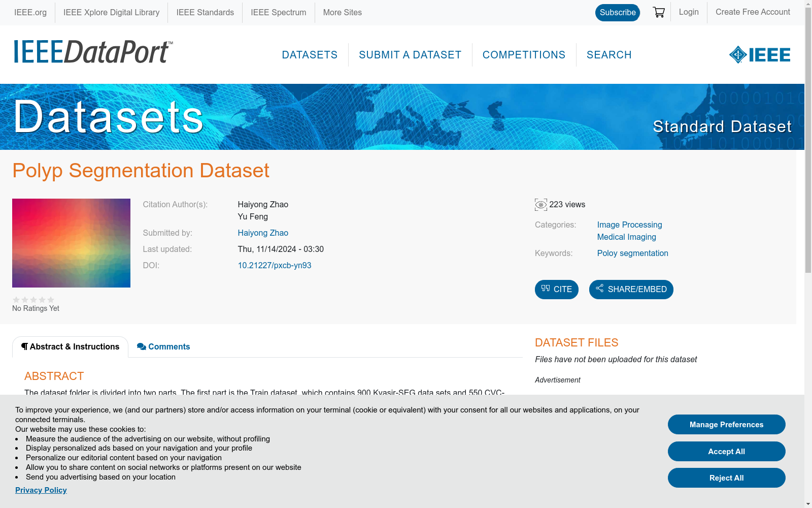Click citation author Yu Feng
Image resolution: width=812 pixels, height=508 pixels.
[x=253, y=217]
